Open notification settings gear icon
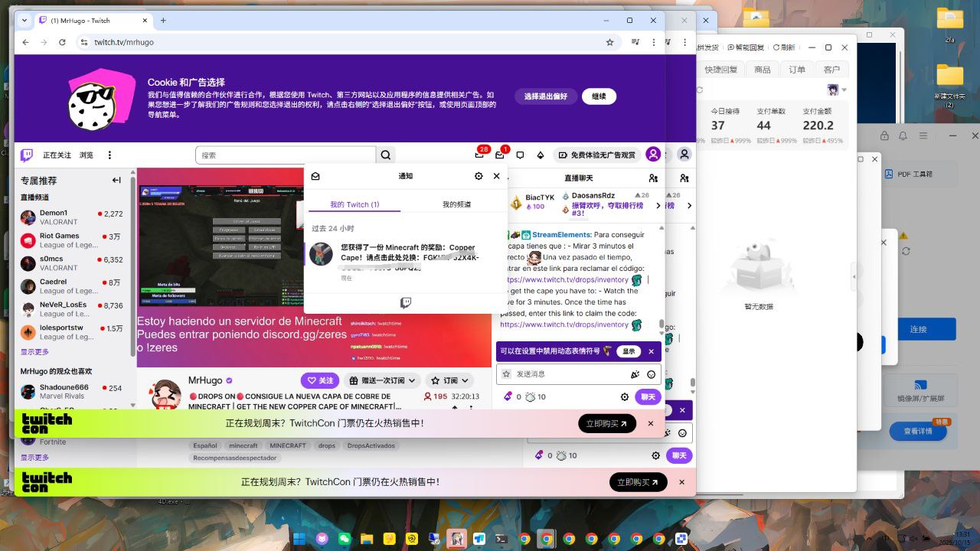This screenshot has width=980, height=551. pyautogui.click(x=479, y=176)
